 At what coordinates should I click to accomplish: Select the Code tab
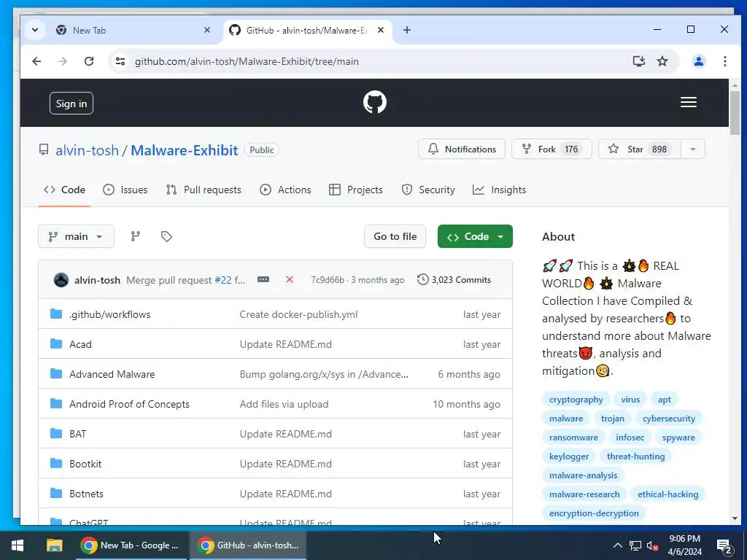[x=64, y=190]
